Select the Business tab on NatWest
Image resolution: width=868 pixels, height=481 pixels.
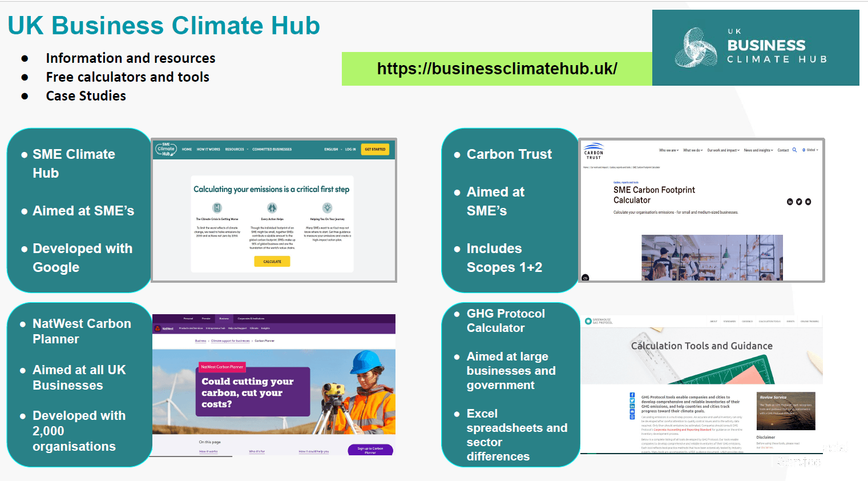point(224,318)
